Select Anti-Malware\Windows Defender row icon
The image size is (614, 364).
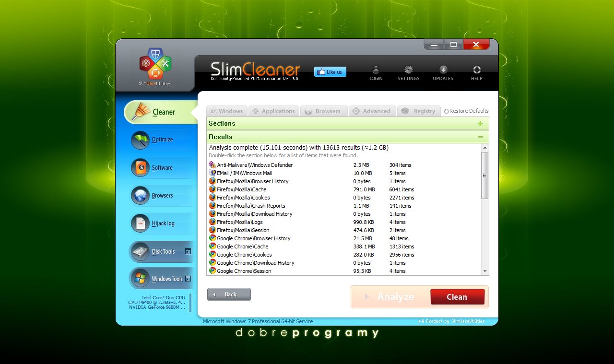click(213, 165)
